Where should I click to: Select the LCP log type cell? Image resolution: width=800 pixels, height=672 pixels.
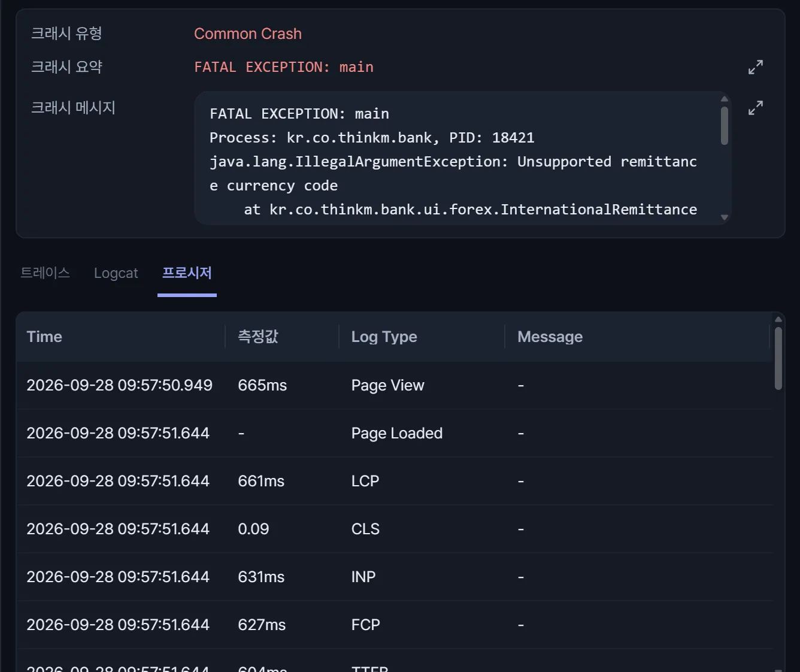tap(365, 481)
